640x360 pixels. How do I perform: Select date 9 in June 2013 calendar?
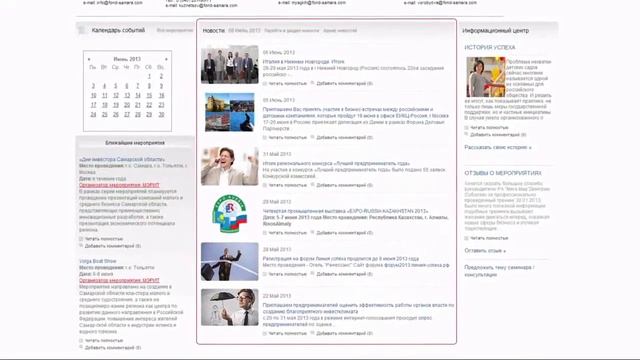coord(161,86)
